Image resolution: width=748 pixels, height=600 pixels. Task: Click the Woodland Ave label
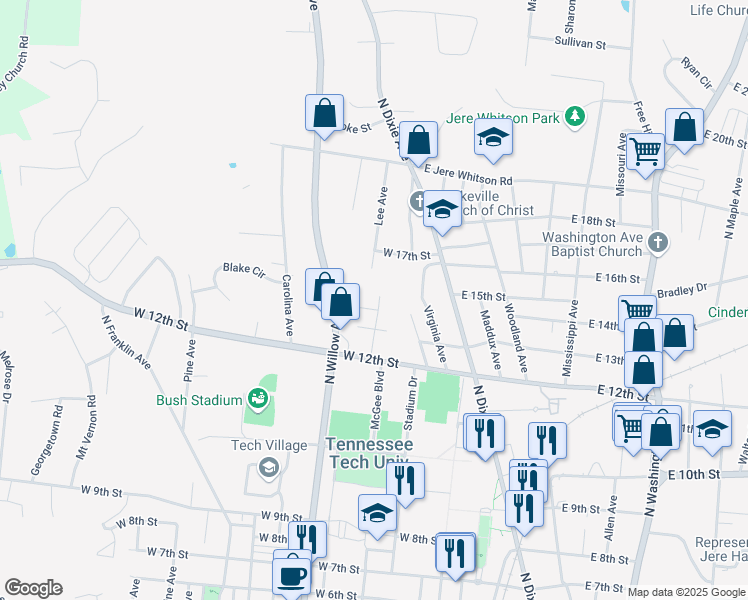pos(516,338)
